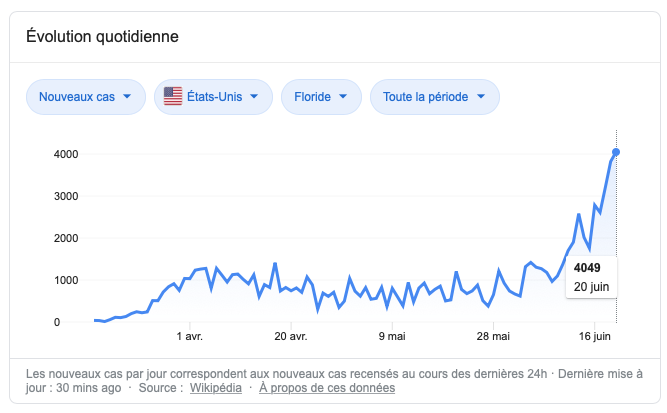Expand the États-Unis country selector
This screenshot has height=413, width=667.
[214, 97]
